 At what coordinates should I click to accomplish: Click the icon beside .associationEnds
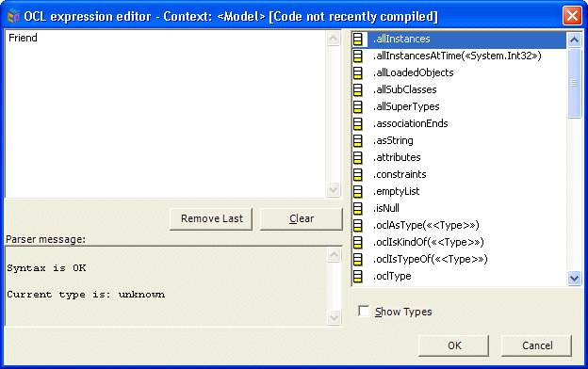tap(358, 124)
